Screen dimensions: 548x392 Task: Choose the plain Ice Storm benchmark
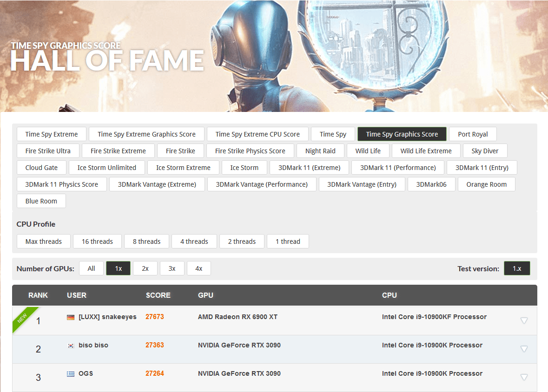tap(244, 168)
